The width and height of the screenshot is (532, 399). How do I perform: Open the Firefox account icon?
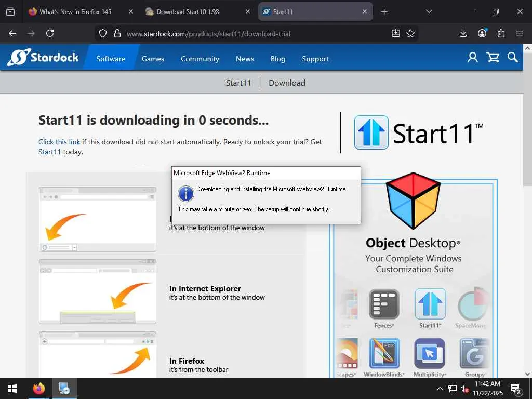click(482, 33)
